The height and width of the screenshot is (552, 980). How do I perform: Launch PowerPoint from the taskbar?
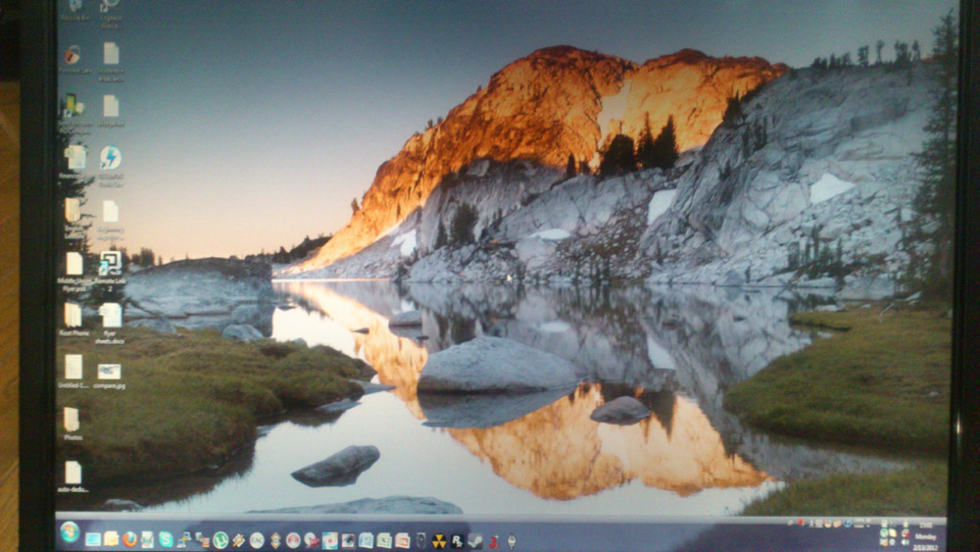pos(403,541)
